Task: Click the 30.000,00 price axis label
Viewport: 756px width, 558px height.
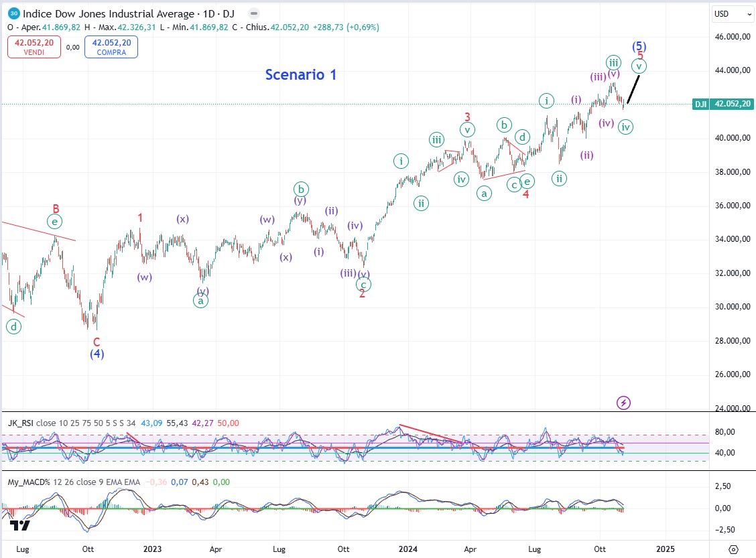Action: 733,307
